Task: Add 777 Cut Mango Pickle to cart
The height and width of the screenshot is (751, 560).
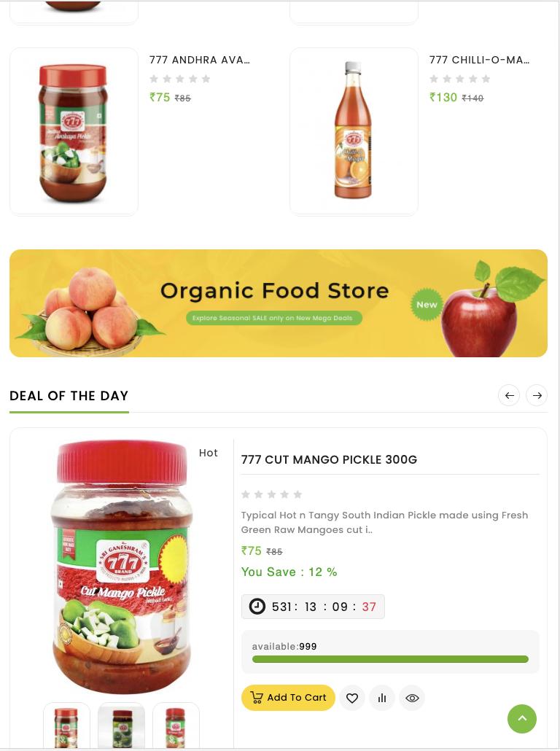Action: 288,698
